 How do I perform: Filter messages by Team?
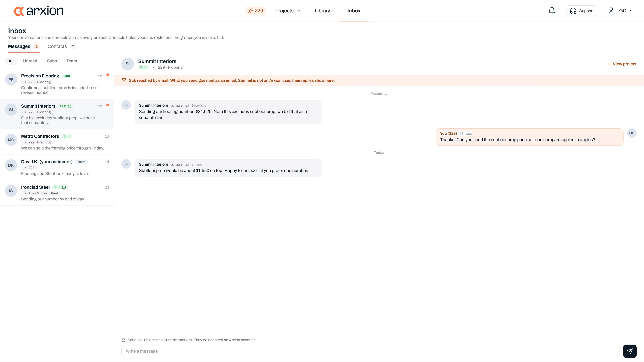[71, 61]
